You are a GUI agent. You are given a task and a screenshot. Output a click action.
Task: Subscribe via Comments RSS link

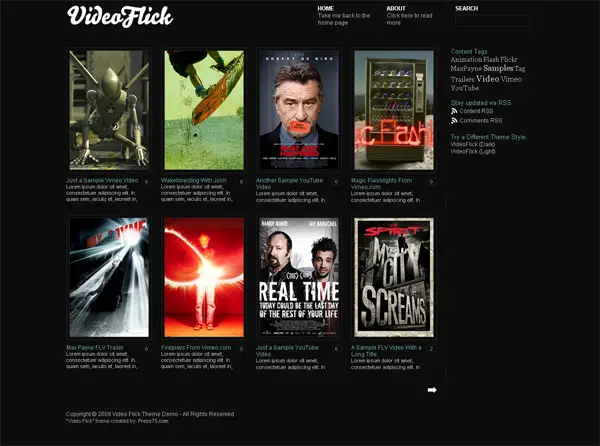pyautogui.click(x=481, y=120)
